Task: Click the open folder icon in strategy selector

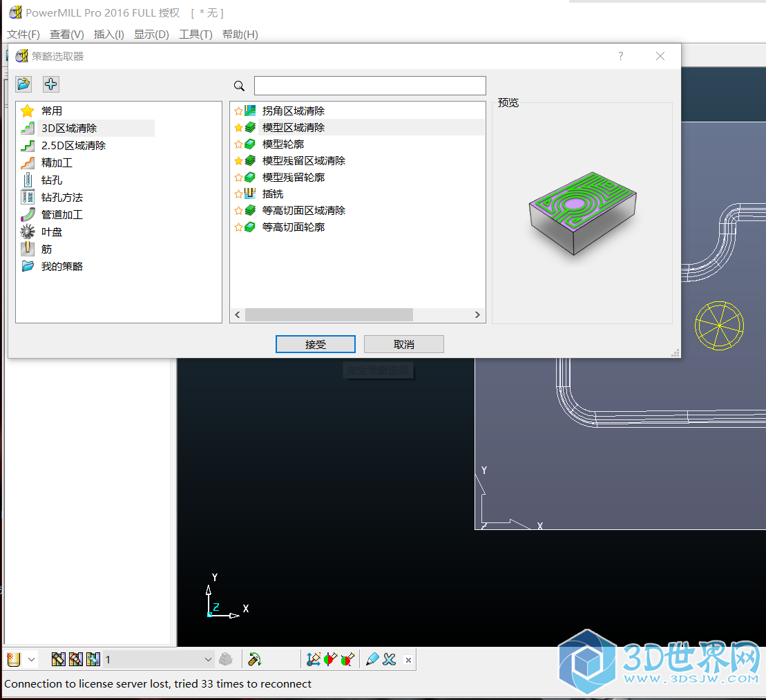Action: coord(23,84)
